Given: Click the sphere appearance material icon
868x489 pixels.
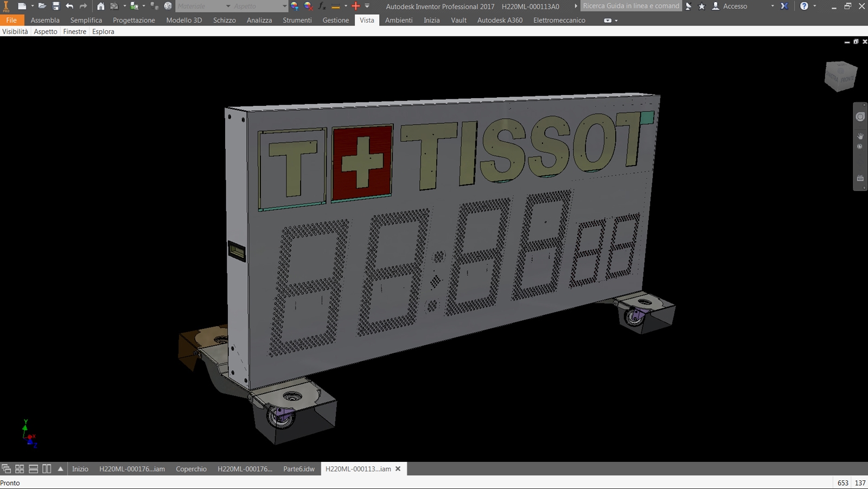Looking at the screenshot, I should pyautogui.click(x=168, y=6).
